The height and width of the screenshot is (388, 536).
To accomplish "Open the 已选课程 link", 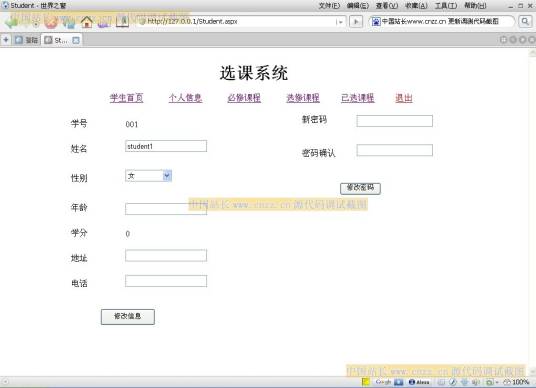I will pos(358,98).
